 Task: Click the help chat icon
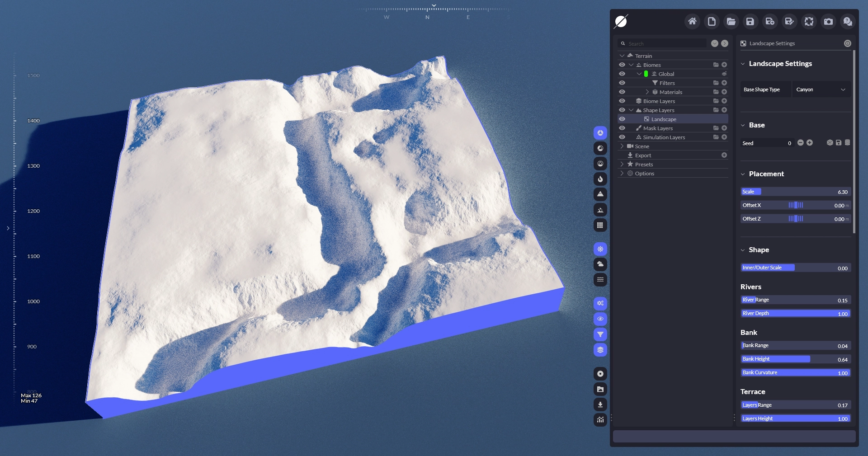coord(848,21)
